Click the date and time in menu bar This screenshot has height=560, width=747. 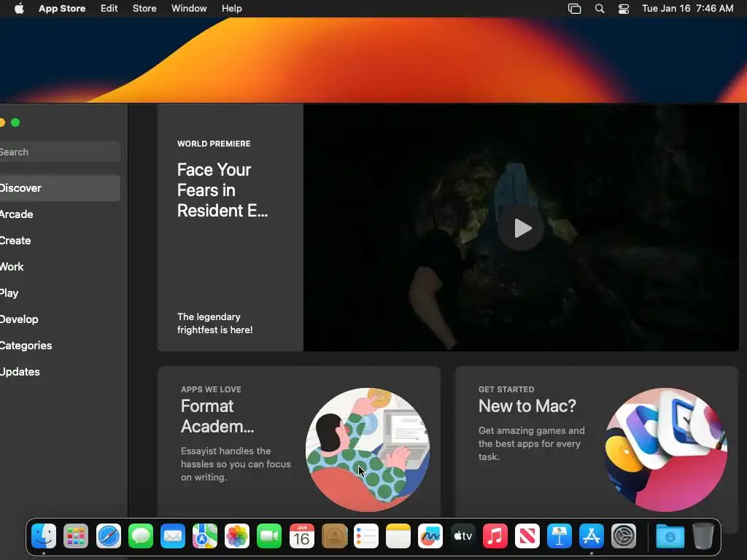tap(687, 9)
